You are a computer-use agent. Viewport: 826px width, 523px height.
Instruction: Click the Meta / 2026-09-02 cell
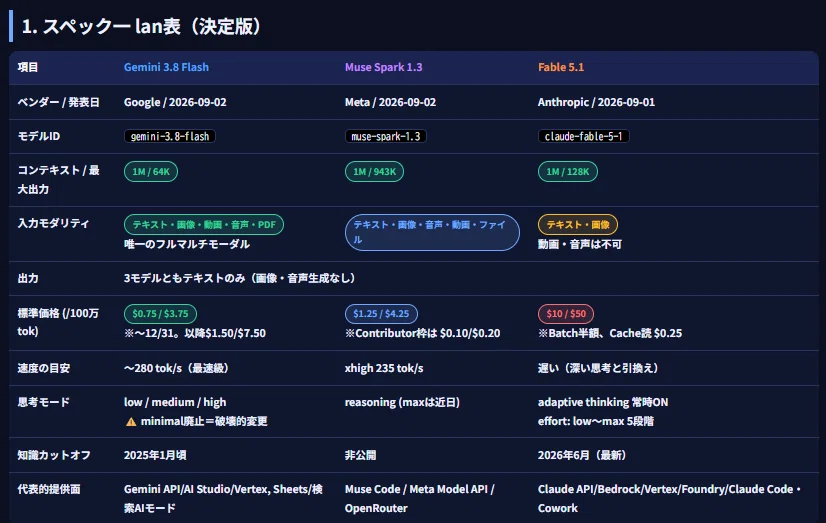390,102
